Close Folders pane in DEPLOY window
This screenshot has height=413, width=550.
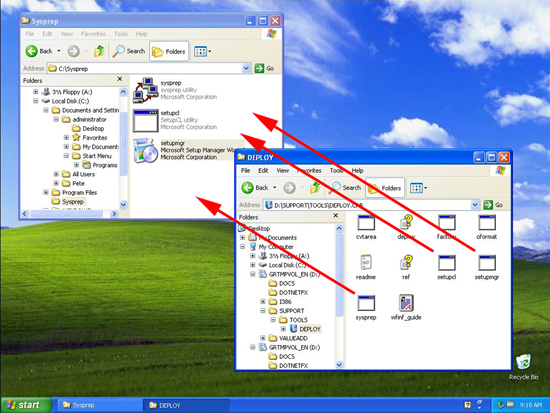[x=336, y=216]
